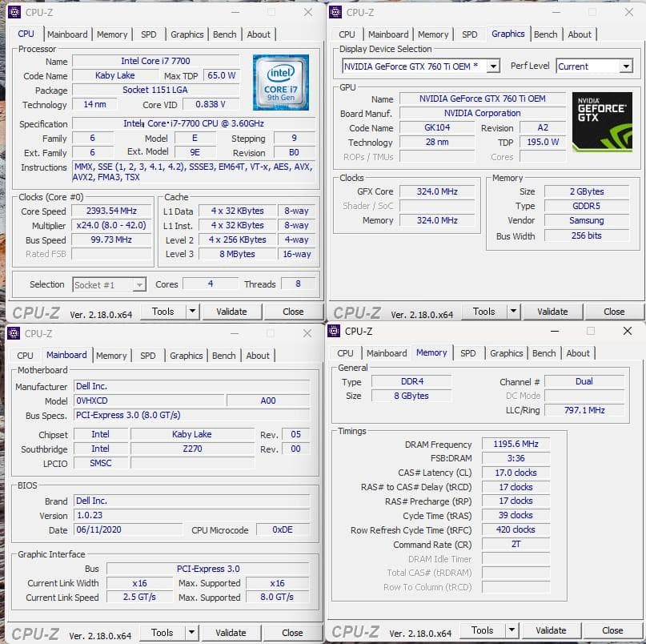The width and height of the screenshot is (646, 644).
Task: Click Validate button in Graphics window
Action: pyautogui.click(x=552, y=312)
